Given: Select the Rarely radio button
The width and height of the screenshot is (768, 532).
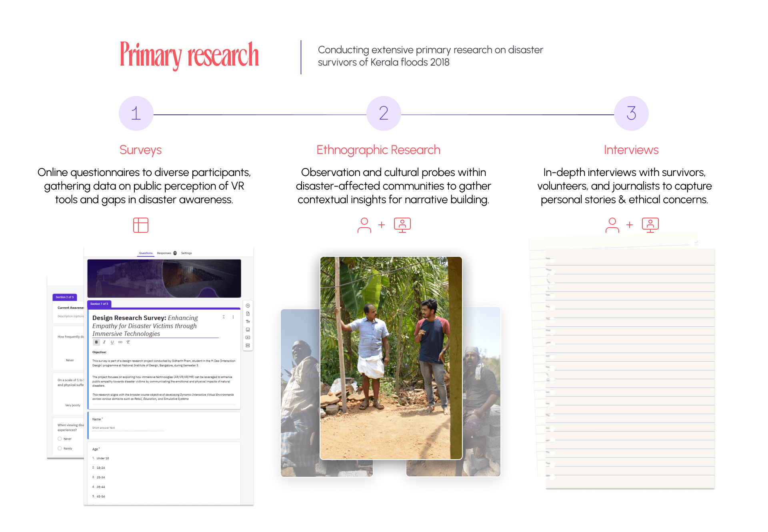Looking at the screenshot, I should click(60, 448).
